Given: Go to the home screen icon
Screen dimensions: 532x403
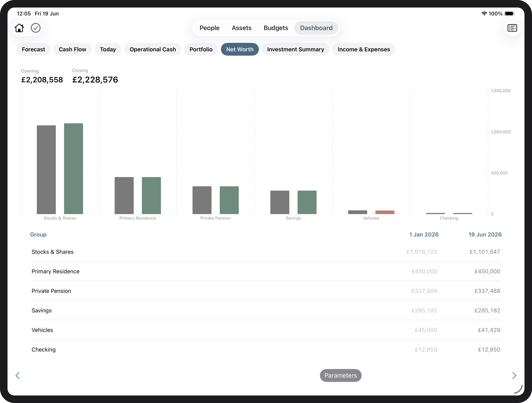Looking at the screenshot, I should click(19, 28).
